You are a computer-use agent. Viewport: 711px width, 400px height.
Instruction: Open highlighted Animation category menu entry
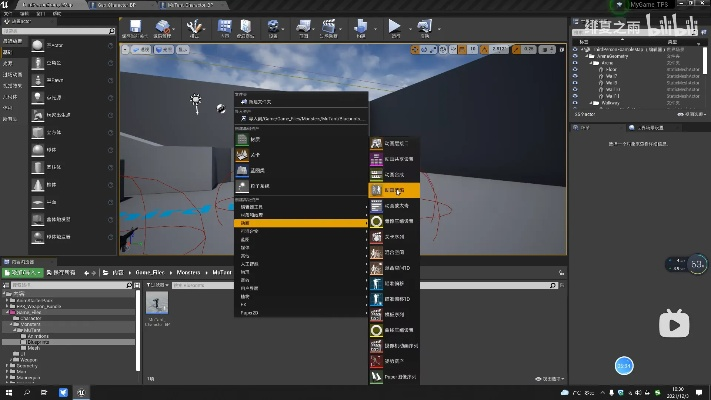[x=301, y=223]
